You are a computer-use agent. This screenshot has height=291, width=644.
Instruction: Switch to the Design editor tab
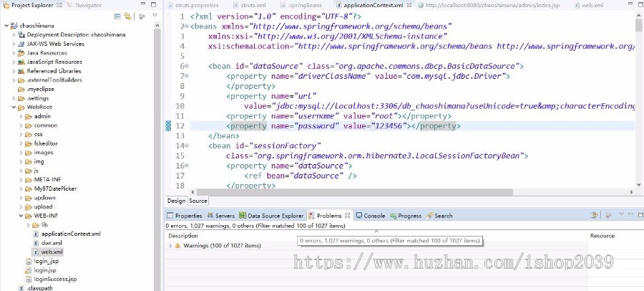(x=176, y=201)
